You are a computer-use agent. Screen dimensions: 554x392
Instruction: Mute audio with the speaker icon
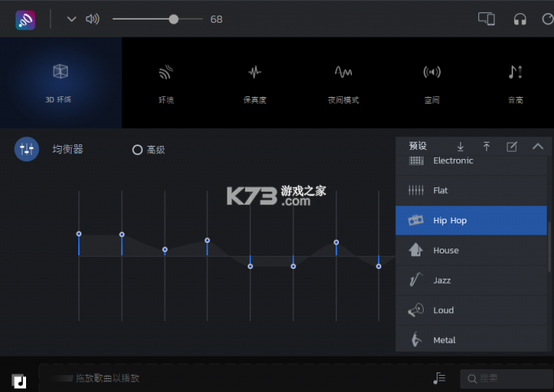pyautogui.click(x=93, y=19)
